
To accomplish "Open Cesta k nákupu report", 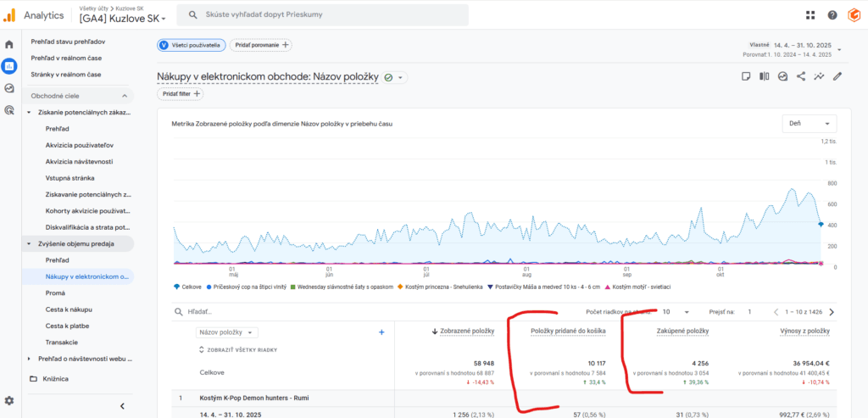I will pyautogui.click(x=68, y=309).
